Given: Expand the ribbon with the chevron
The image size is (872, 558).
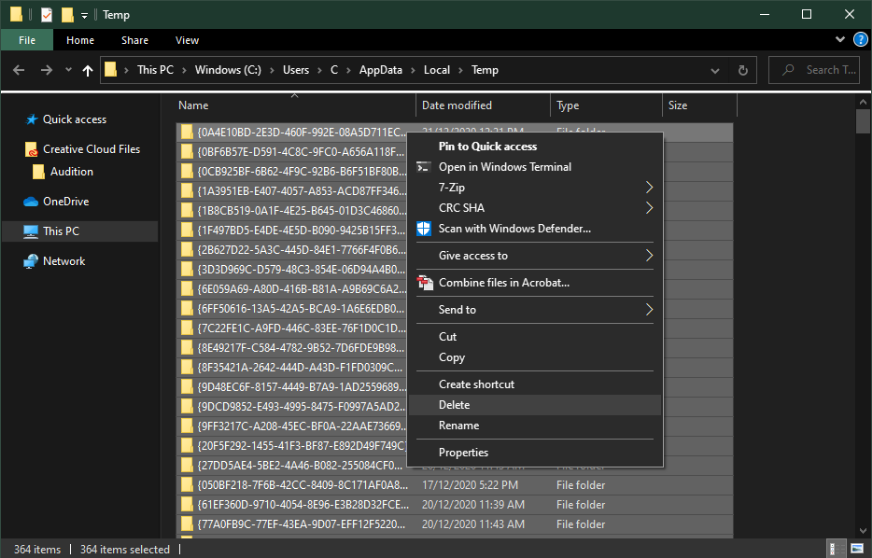Looking at the screenshot, I should click(841, 40).
